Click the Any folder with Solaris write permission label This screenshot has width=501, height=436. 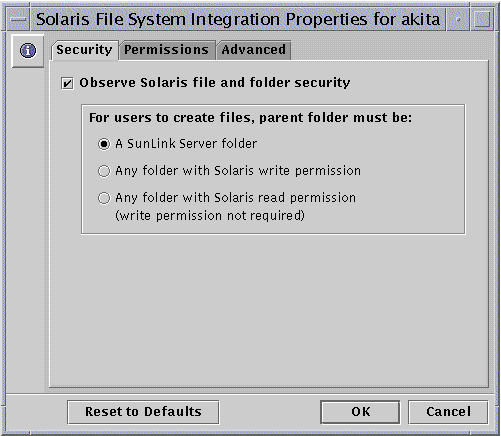coord(238,171)
